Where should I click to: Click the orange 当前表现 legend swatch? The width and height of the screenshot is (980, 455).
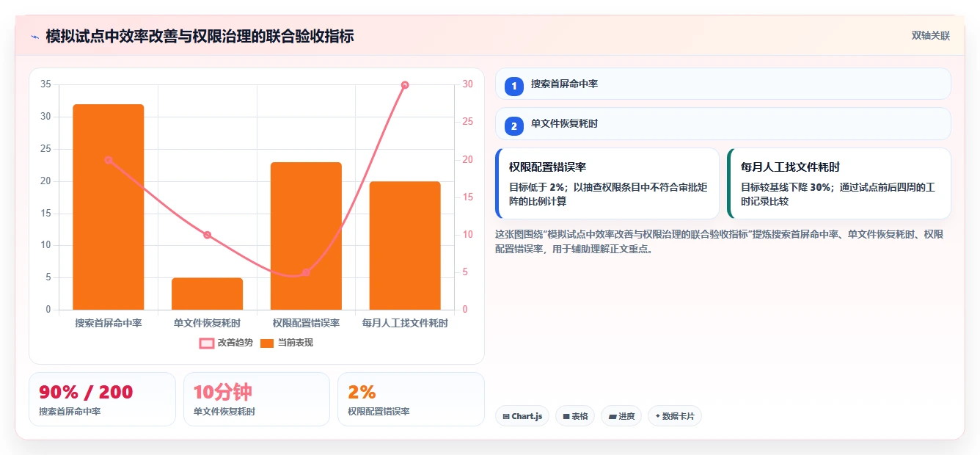(267, 343)
